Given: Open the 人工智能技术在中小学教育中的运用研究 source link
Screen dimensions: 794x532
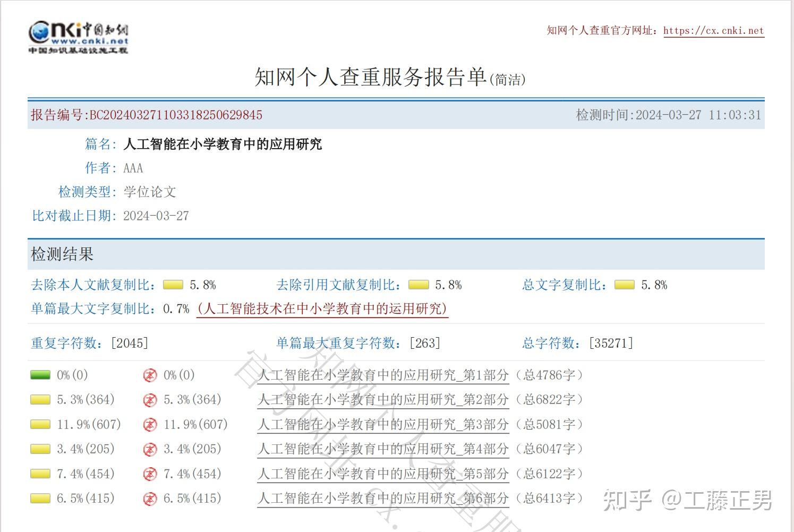Looking at the screenshot, I should (322, 309).
